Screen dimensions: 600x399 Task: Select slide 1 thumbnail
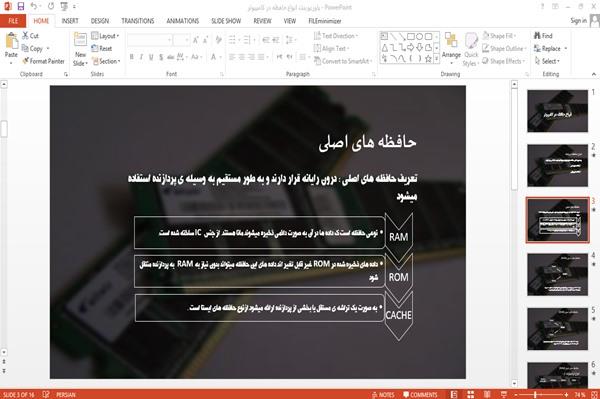[558, 111]
